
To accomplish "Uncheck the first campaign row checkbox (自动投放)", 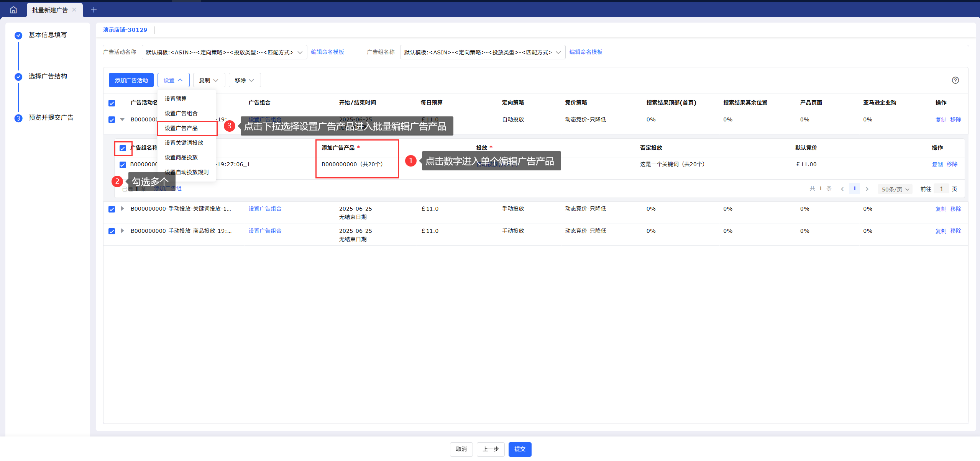I will tap(112, 120).
